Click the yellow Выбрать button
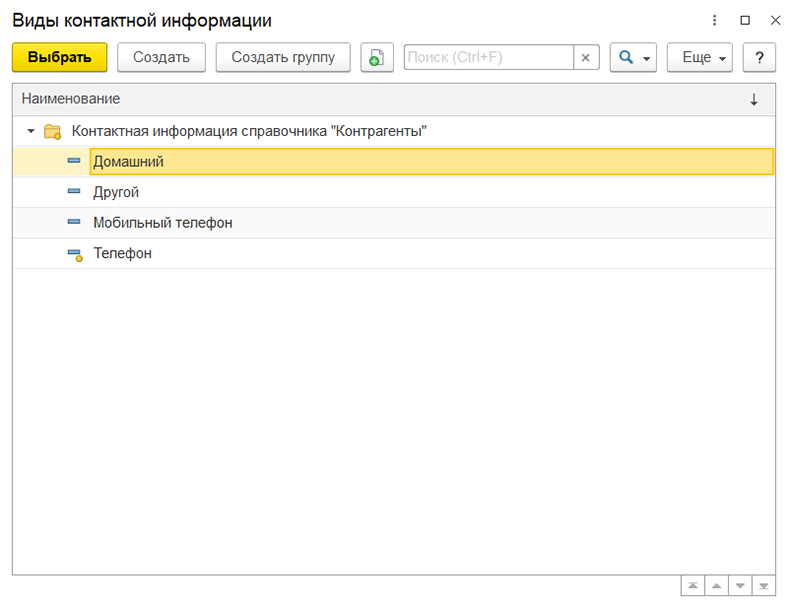The width and height of the screenshot is (788, 608). (x=59, y=57)
